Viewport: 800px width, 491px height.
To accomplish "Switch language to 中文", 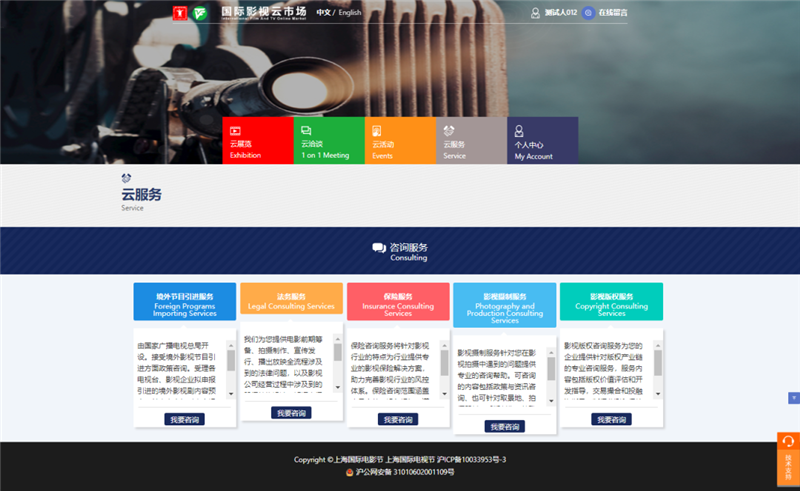I will coord(324,13).
